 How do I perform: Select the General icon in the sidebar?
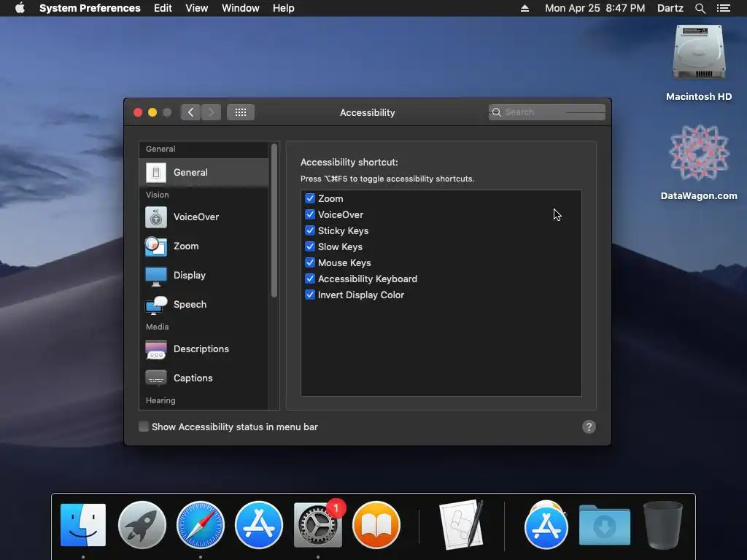click(156, 172)
